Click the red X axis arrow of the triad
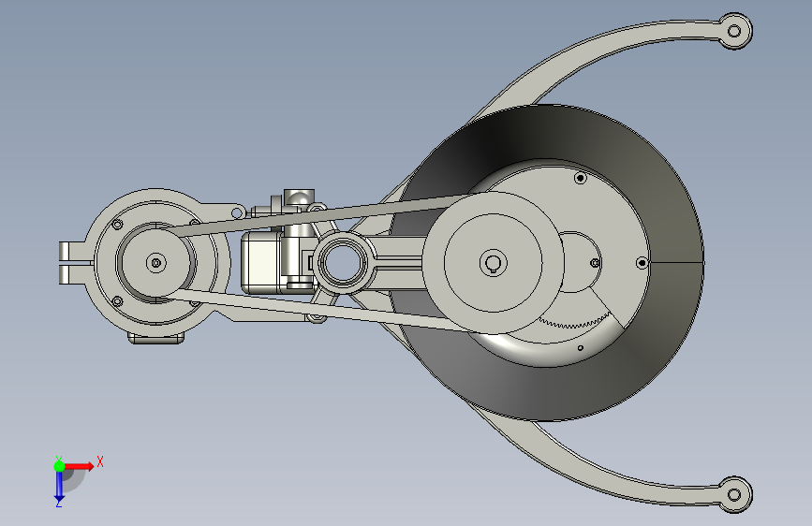The height and width of the screenshot is (526, 812). 79,466
